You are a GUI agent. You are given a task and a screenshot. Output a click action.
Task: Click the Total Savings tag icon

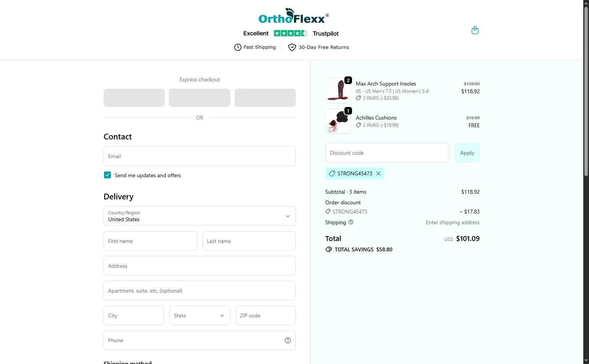[329, 249]
